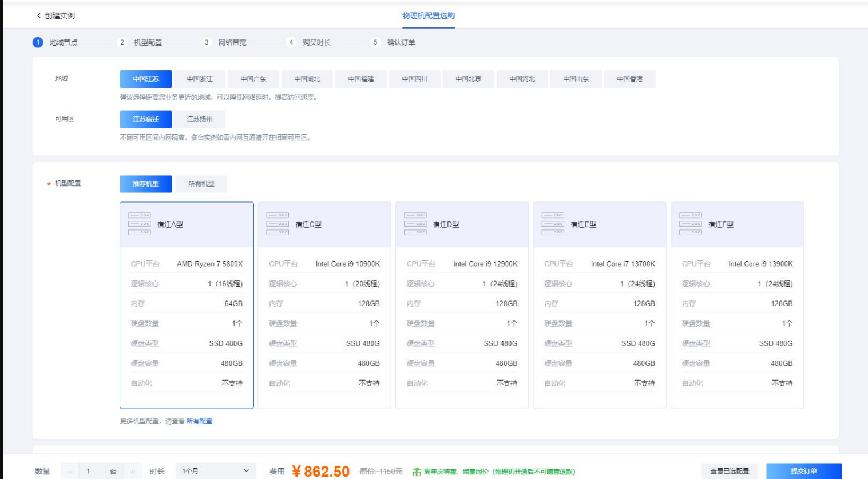
Task: Click the struck-through 原价 1150元 text
Action: pos(381,472)
